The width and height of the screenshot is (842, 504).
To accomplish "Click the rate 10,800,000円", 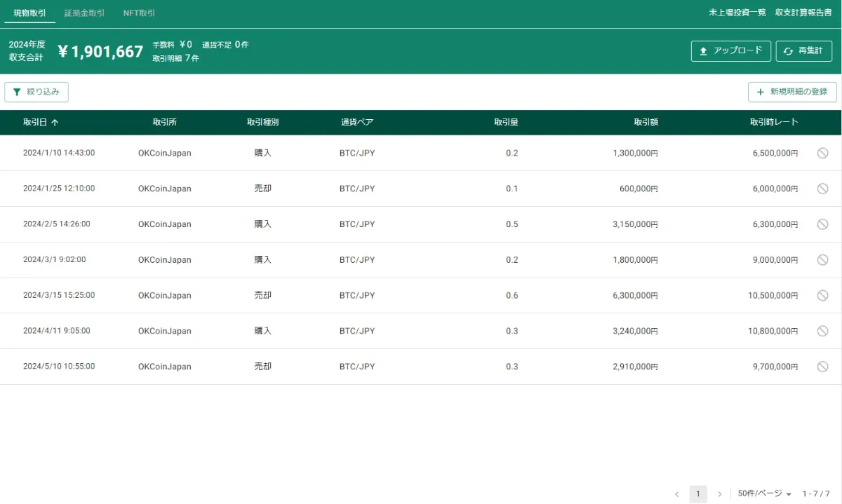I will click(773, 331).
